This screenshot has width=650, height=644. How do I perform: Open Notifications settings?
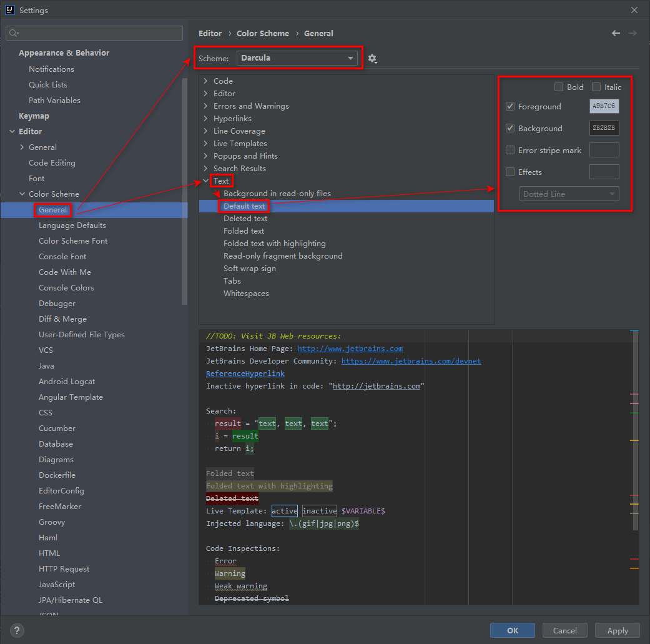point(51,69)
